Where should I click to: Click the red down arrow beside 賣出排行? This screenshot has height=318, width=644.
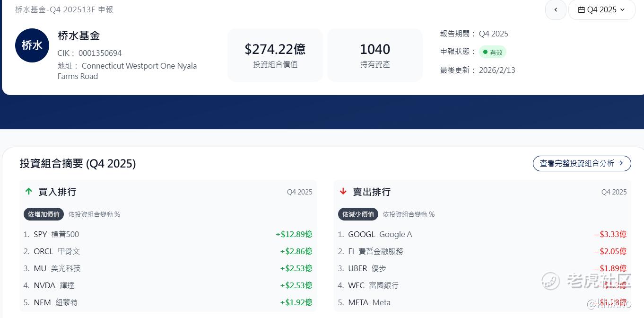pyautogui.click(x=343, y=192)
